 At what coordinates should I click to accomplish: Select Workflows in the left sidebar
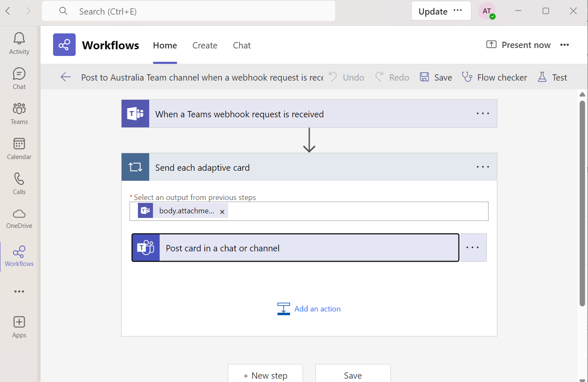point(19,256)
